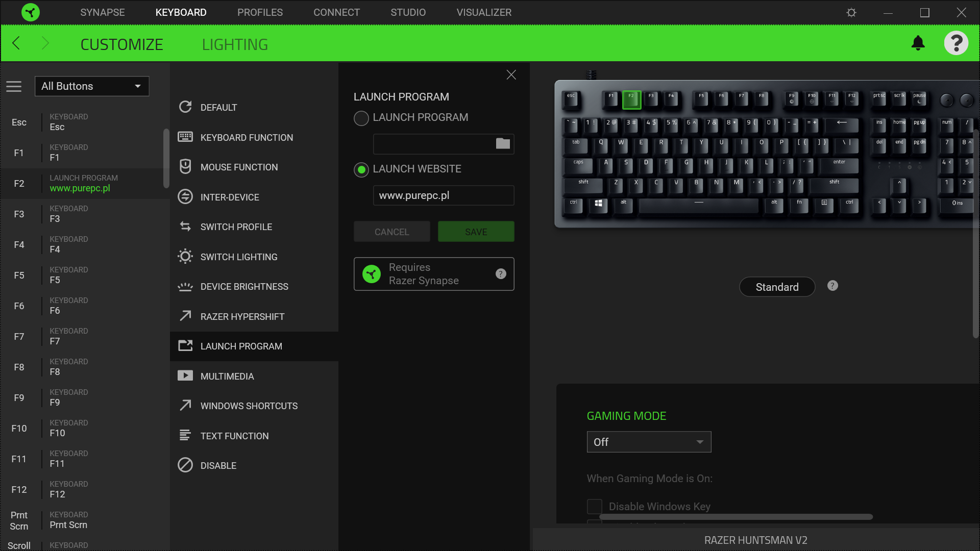This screenshot has height=551, width=980.
Task: Click the notification bell icon
Action: [x=918, y=43]
